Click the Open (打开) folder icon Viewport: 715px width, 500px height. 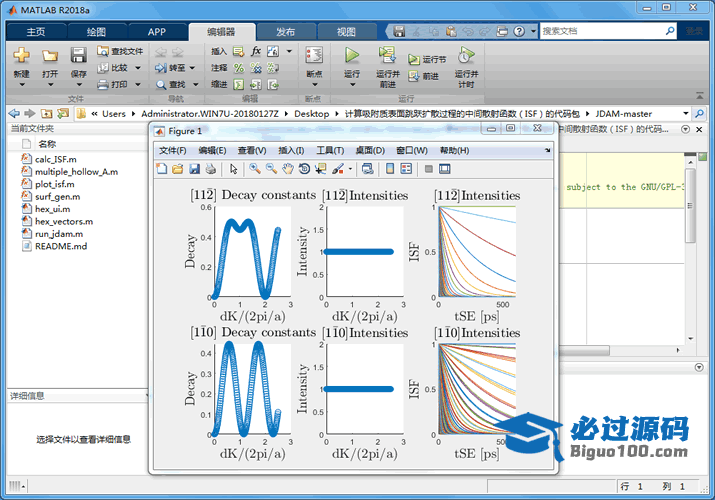[50, 56]
